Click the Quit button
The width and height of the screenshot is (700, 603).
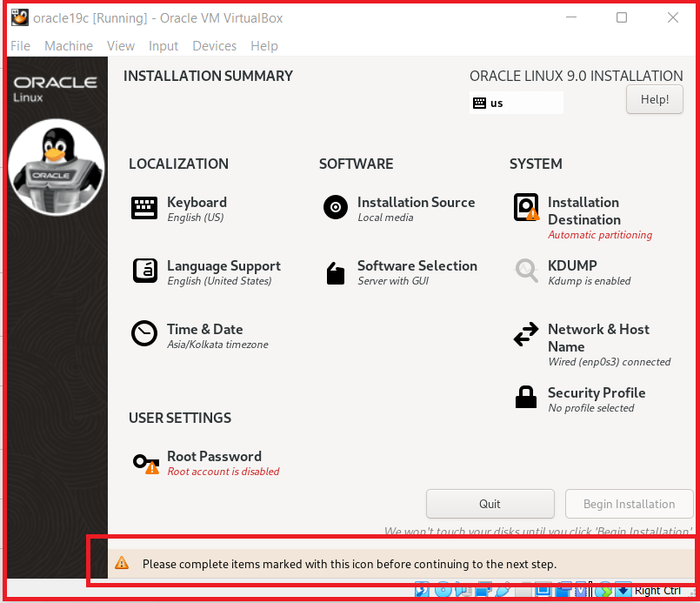490,504
